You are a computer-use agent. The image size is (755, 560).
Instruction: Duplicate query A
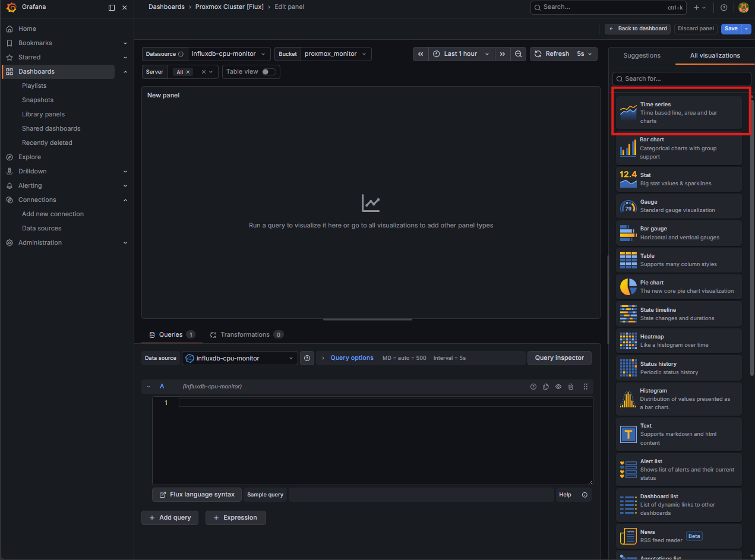point(546,387)
